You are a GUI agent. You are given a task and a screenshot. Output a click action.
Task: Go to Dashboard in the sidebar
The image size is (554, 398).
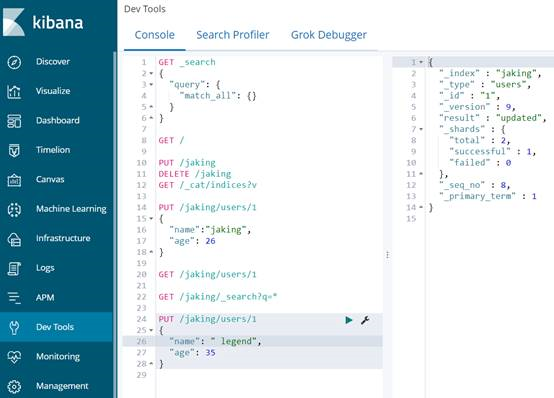[x=58, y=120]
